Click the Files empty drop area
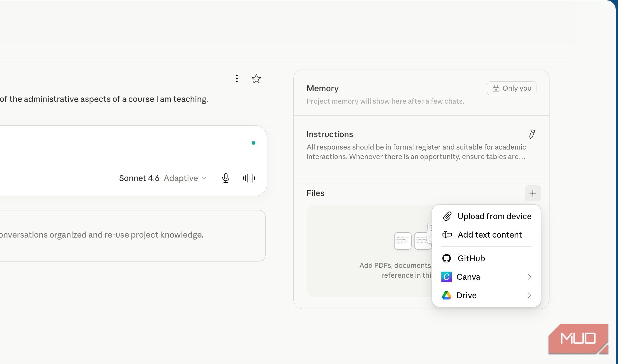 (369, 251)
